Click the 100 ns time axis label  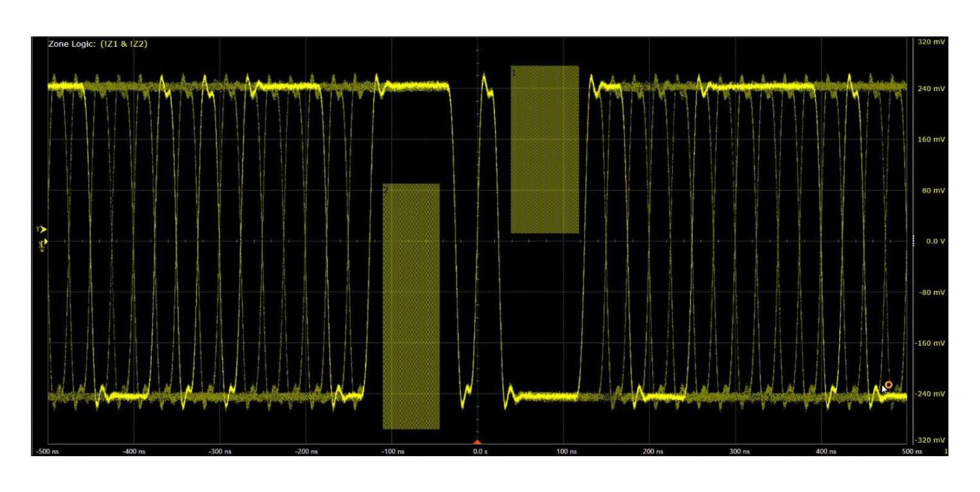[567, 451]
